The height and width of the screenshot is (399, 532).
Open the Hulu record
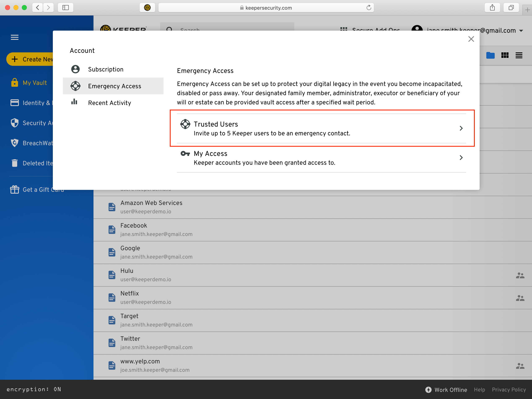[x=313, y=275]
